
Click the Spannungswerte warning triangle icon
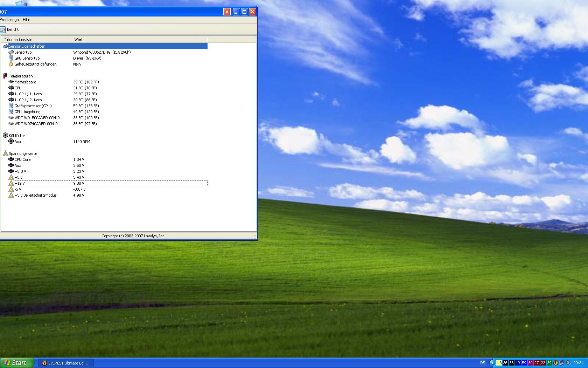[5, 153]
